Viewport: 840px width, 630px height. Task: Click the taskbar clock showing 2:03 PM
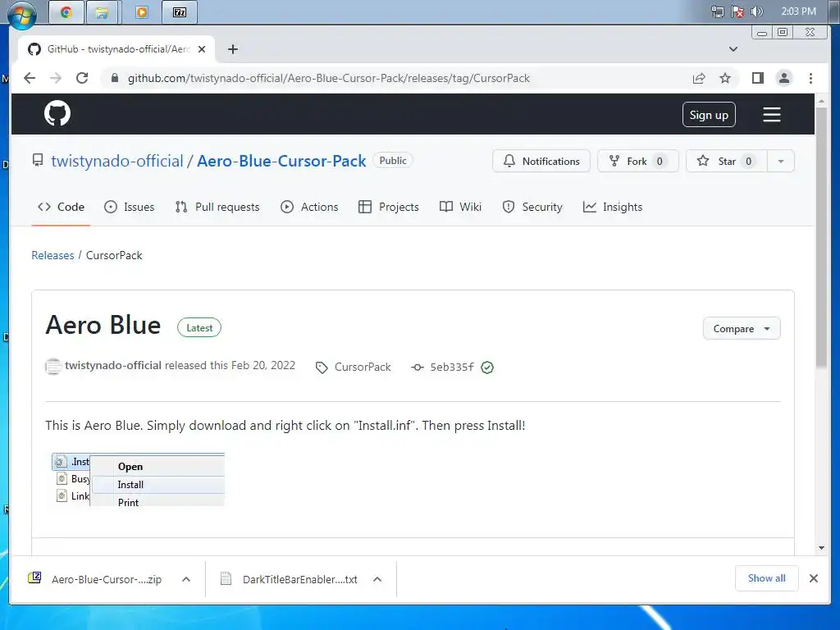(798, 11)
